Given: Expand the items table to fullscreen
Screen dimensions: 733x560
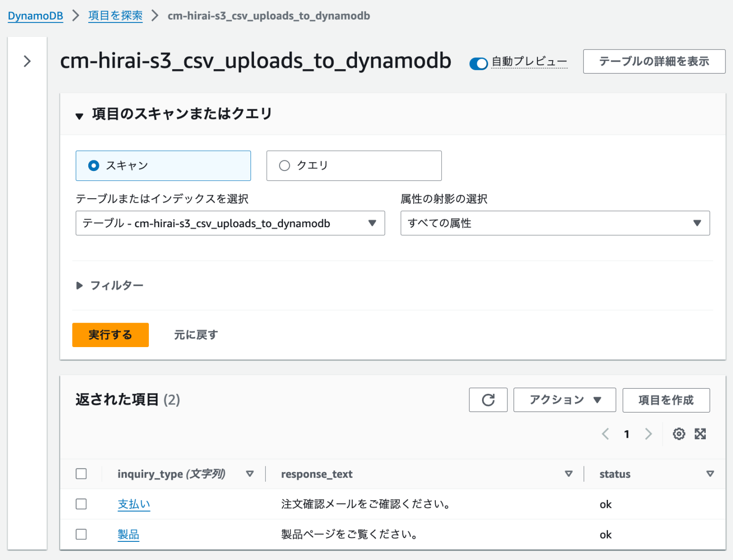Looking at the screenshot, I should tap(700, 434).
